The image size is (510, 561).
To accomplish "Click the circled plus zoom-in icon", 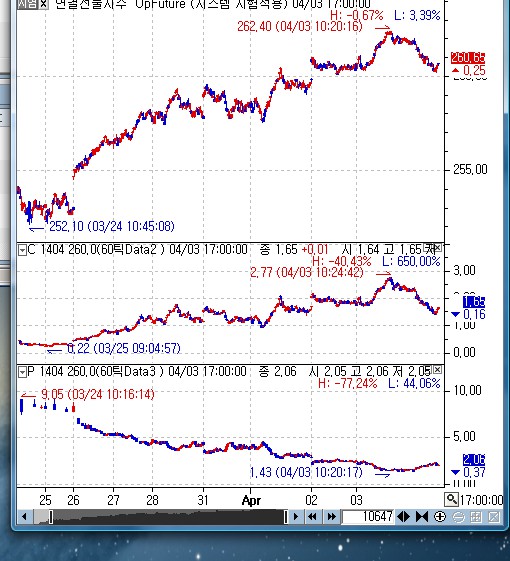I will tap(439, 517).
